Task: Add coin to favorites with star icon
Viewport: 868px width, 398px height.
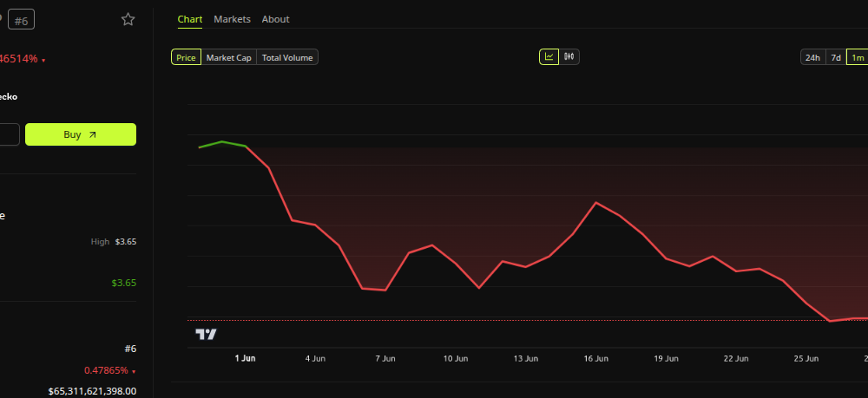Action: pyautogui.click(x=128, y=20)
